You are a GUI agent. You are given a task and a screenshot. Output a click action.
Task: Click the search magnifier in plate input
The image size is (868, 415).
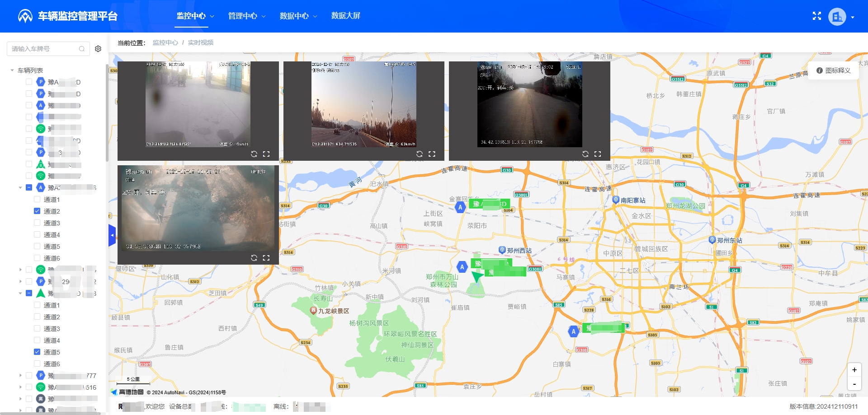point(82,49)
